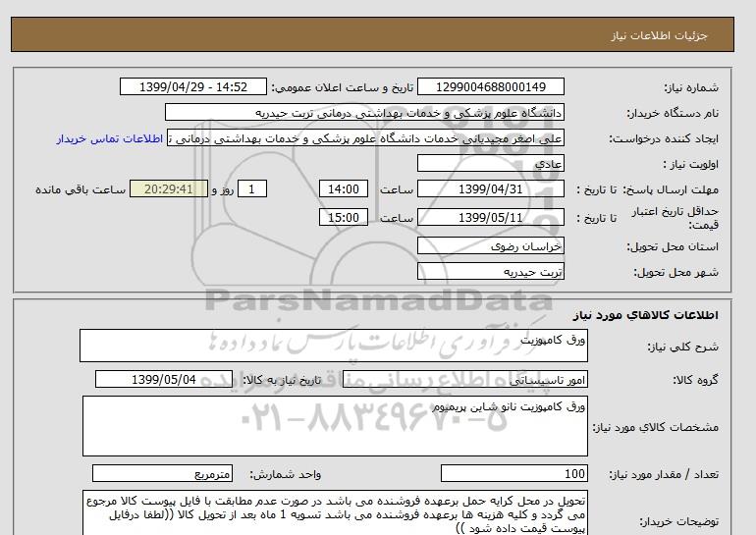Click the ساعت باقی مانده label

tap(81, 189)
